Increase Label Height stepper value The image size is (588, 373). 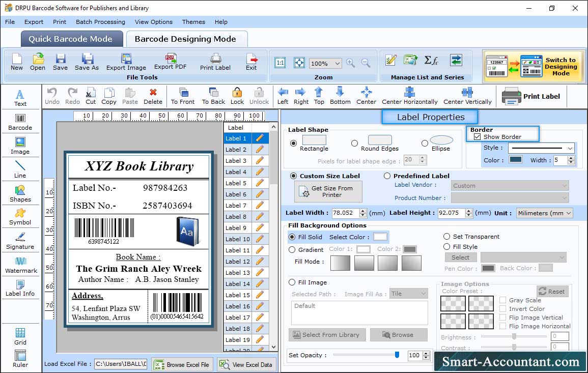pos(469,211)
